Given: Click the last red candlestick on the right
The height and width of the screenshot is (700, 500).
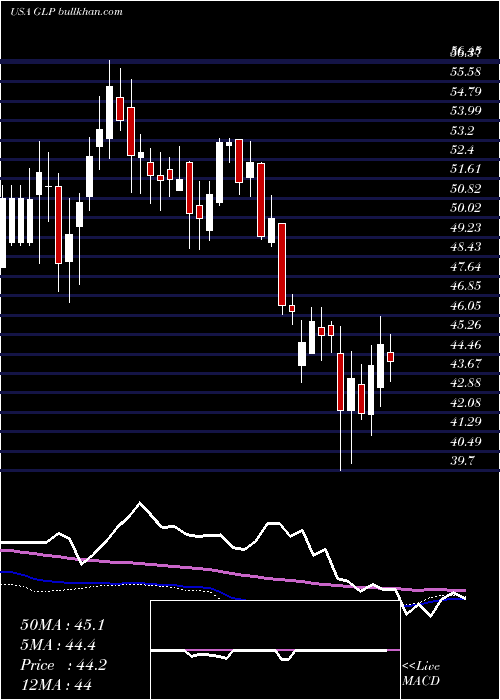Looking at the screenshot, I should tap(391, 357).
